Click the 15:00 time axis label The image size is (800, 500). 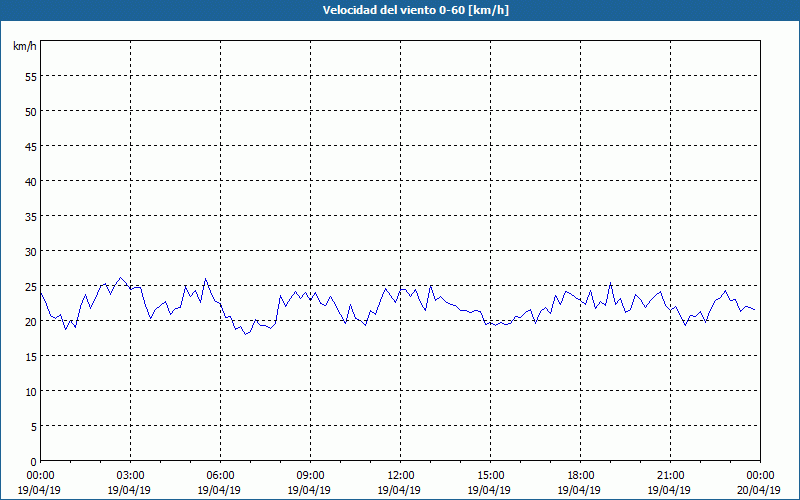click(490, 476)
